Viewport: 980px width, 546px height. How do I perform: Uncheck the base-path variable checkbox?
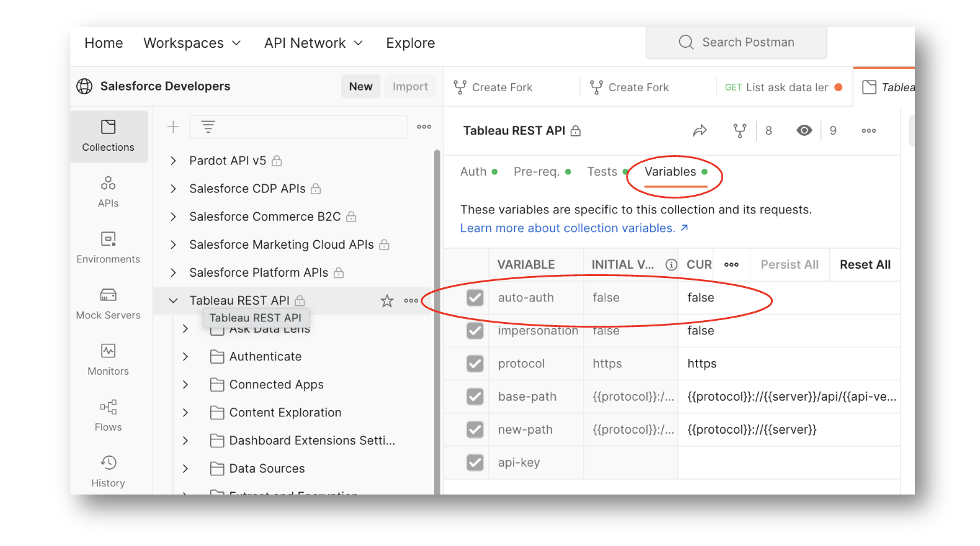tap(475, 396)
